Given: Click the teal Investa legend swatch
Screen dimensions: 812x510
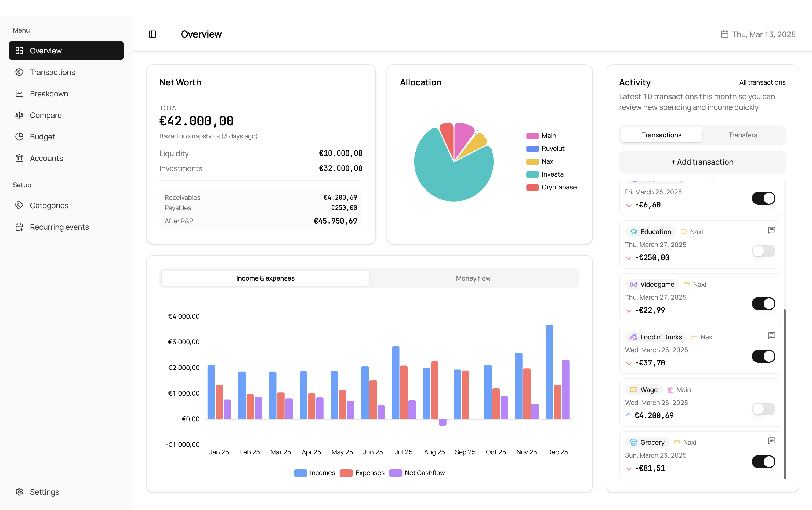Looking at the screenshot, I should coord(532,174).
